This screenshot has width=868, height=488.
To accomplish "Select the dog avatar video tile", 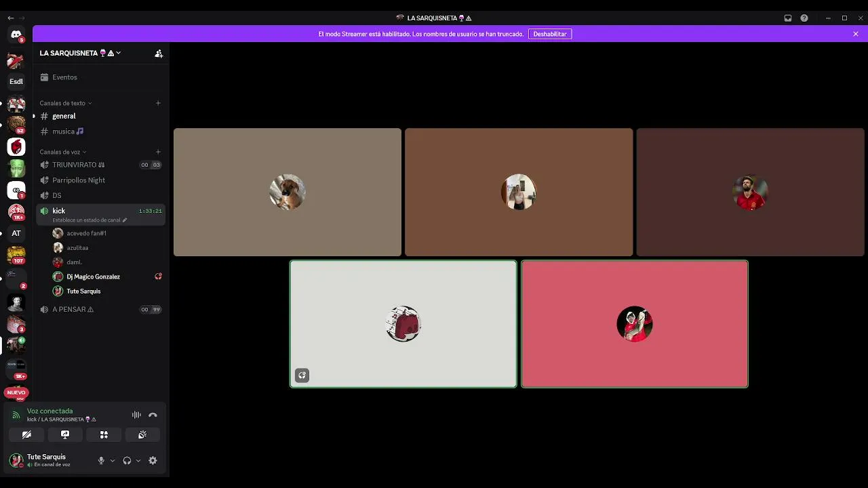I will tap(288, 192).
